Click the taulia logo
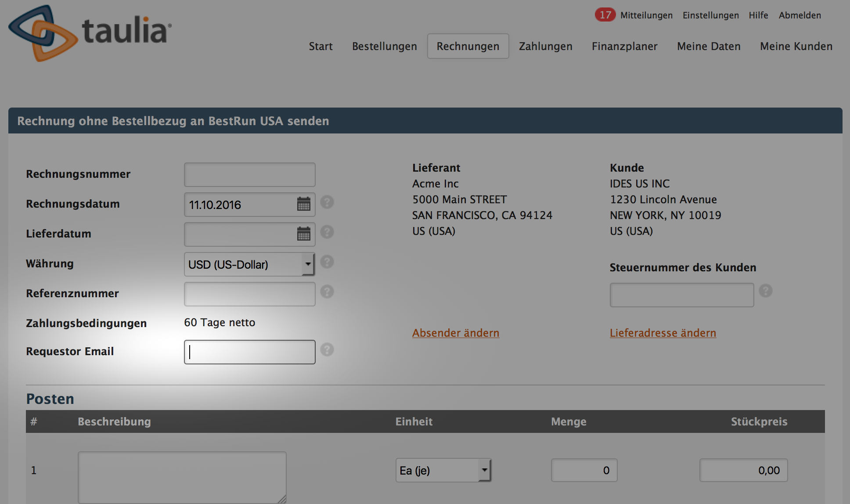850x504 pixels. coord(90,33)
